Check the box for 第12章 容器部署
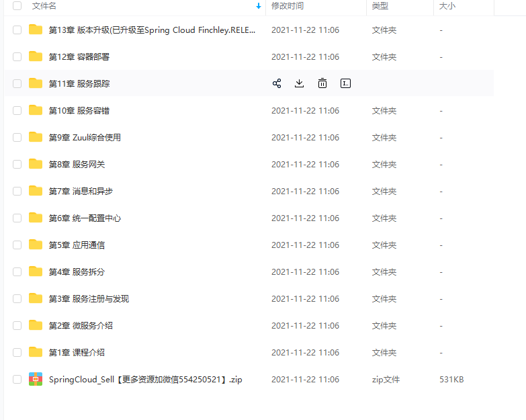 click(17, 56)
